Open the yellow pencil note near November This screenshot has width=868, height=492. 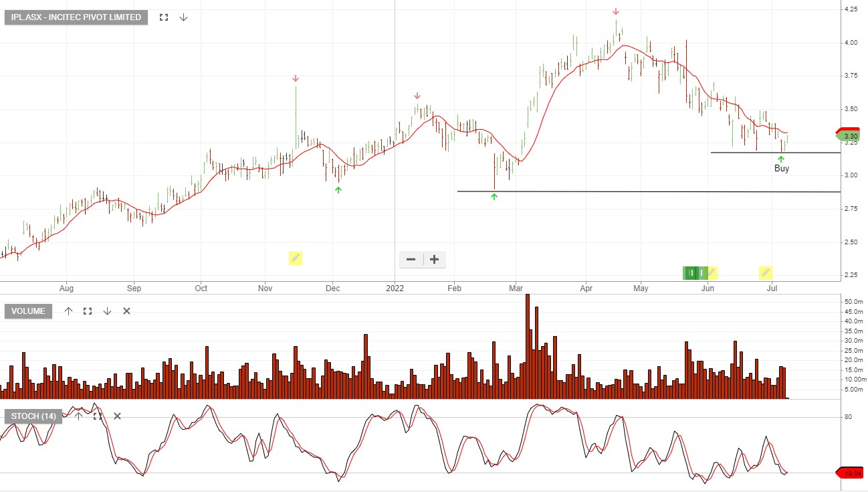pyautogui.click(x=296, y=258)
